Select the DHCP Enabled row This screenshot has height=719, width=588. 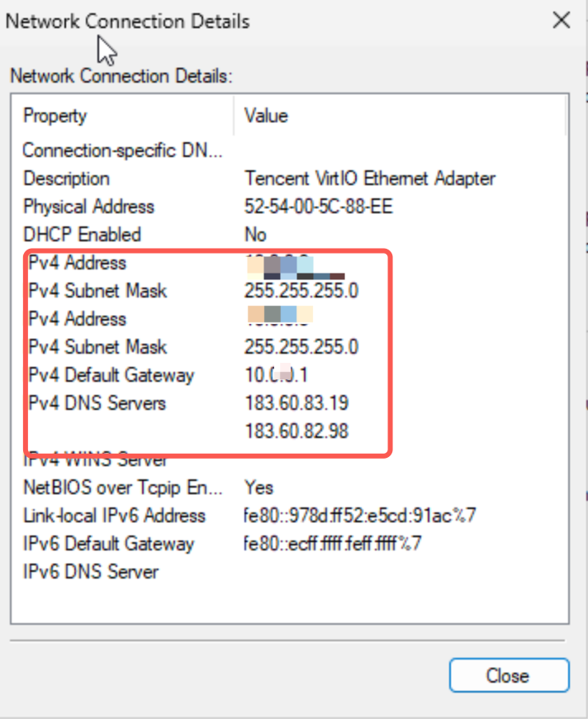[82, 235]
